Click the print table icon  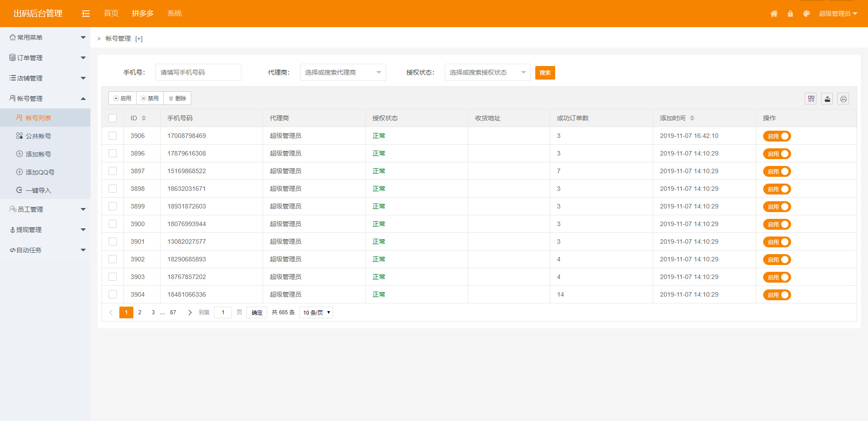(843, 99)
